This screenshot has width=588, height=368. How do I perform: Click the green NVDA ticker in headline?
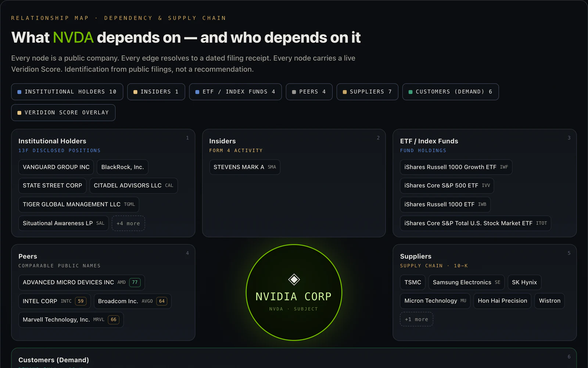[73, 38]
